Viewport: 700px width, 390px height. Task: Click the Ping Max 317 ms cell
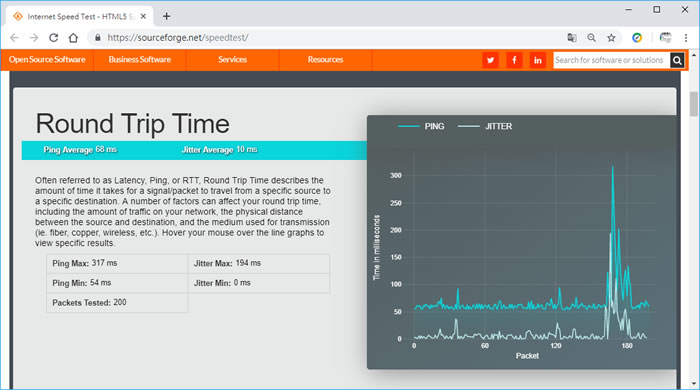pyautogui.click(x=117, y=264)
